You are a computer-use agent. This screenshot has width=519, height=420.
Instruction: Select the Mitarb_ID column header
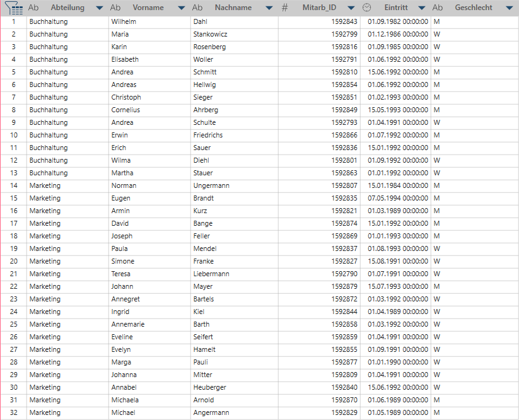pos(319,8)
